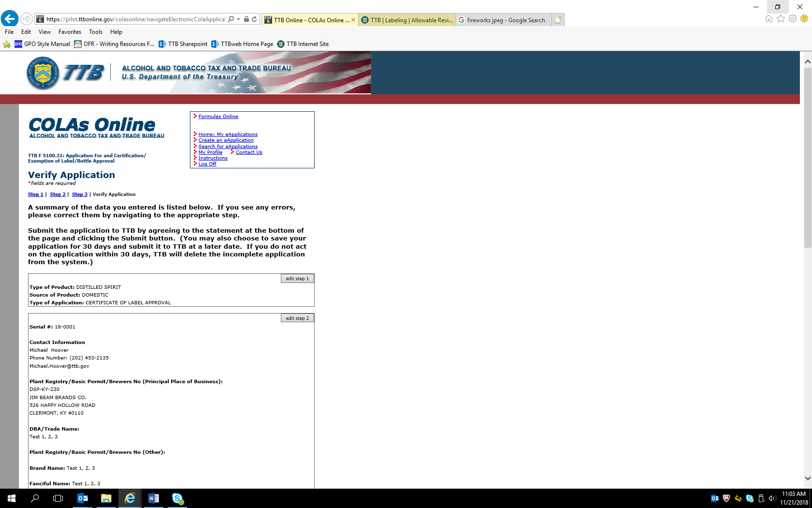
Task: Switch to the fireworks jpeg Google Search tab
Action: coord(503,20)
